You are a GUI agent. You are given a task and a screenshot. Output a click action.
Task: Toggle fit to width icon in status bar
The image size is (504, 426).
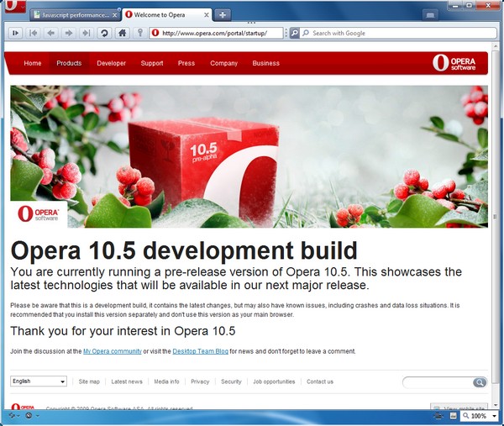pos(438,416)
